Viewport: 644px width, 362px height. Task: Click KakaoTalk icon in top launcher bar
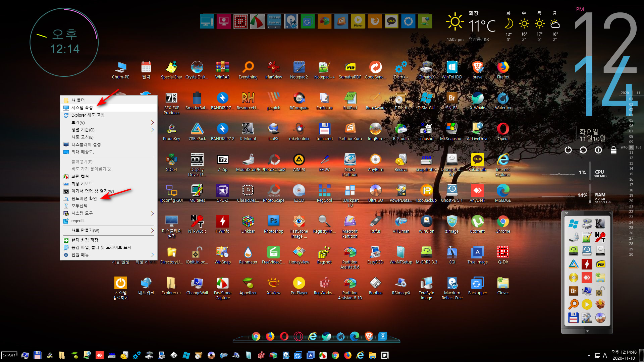(x=391, y=21)
